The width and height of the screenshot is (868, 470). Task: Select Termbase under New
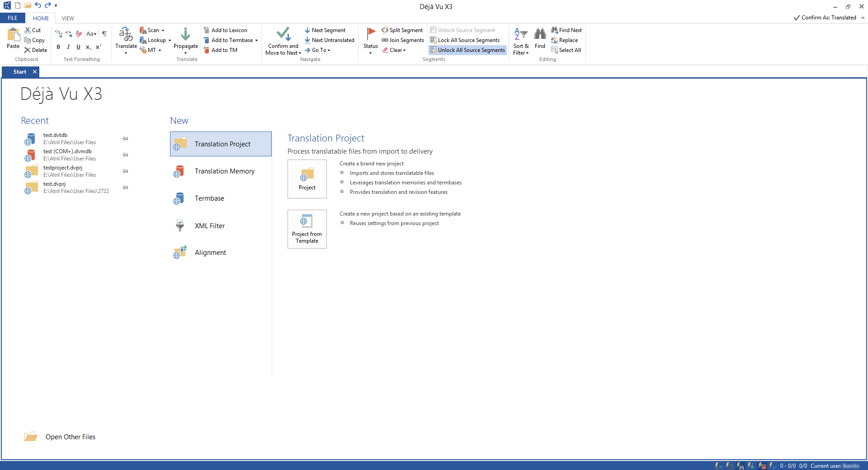pyautogui.click(x=221, y=198)
